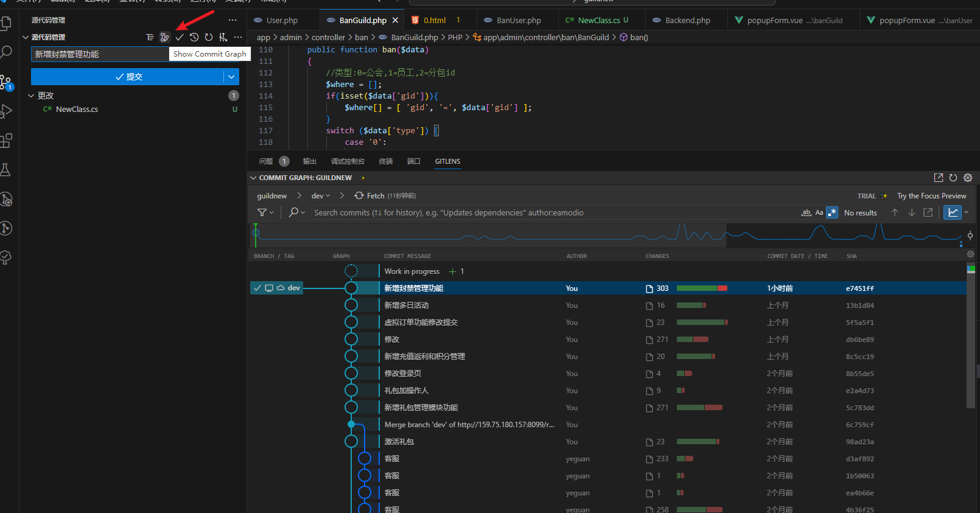
Task: Open the Run and Debug view
Action: 6,111
